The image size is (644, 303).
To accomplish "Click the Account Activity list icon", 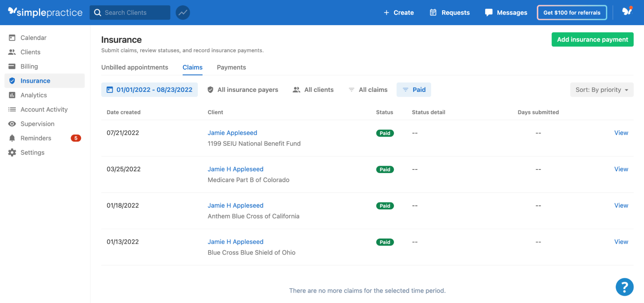I will click(12, 109).
